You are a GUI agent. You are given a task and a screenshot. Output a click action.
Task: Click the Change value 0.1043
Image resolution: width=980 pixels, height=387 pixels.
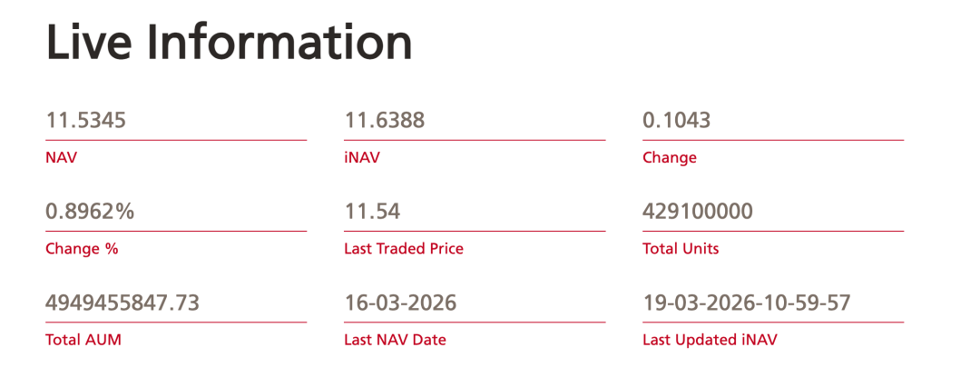tap(676, 120)
